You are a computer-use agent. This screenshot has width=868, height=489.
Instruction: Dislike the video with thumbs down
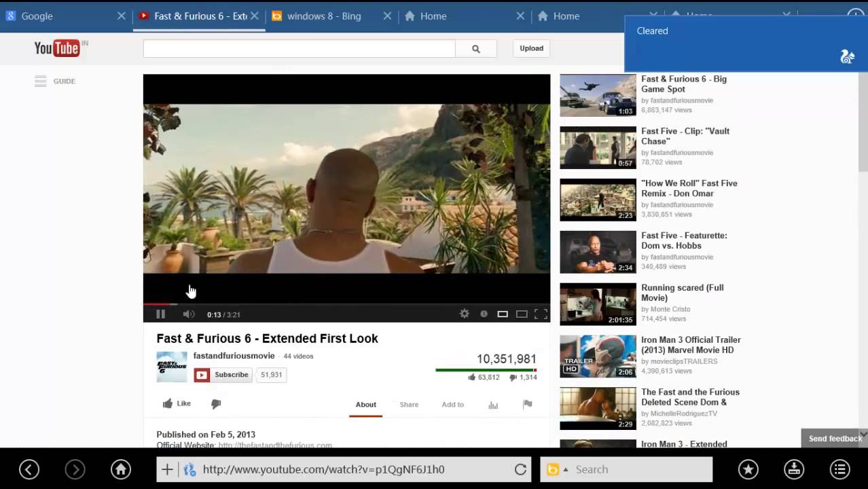(216, 403)
